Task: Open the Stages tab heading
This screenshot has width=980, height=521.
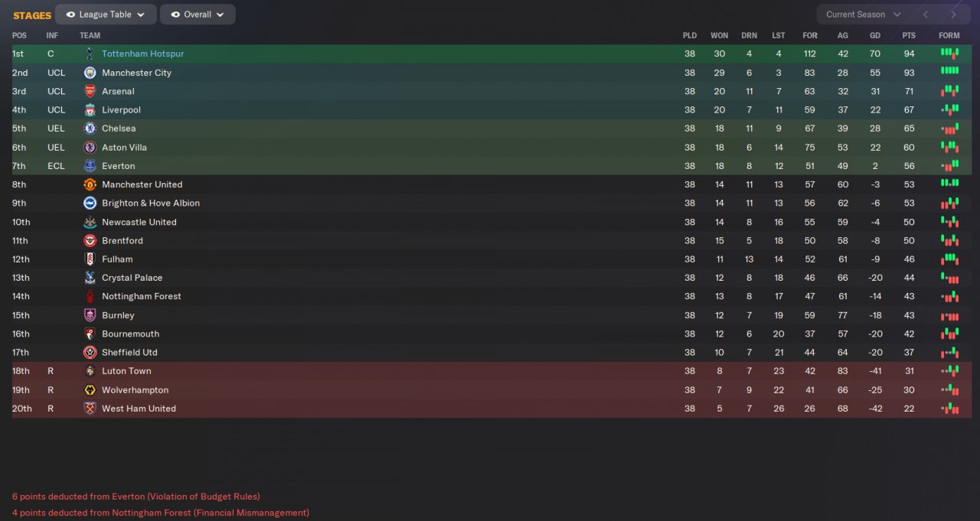Action: 32,15
